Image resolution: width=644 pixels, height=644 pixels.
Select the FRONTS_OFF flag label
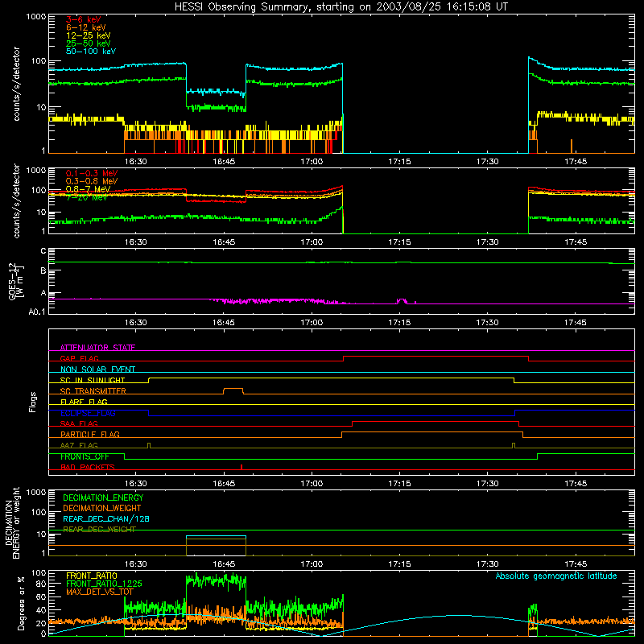click(x=85, y=456)
